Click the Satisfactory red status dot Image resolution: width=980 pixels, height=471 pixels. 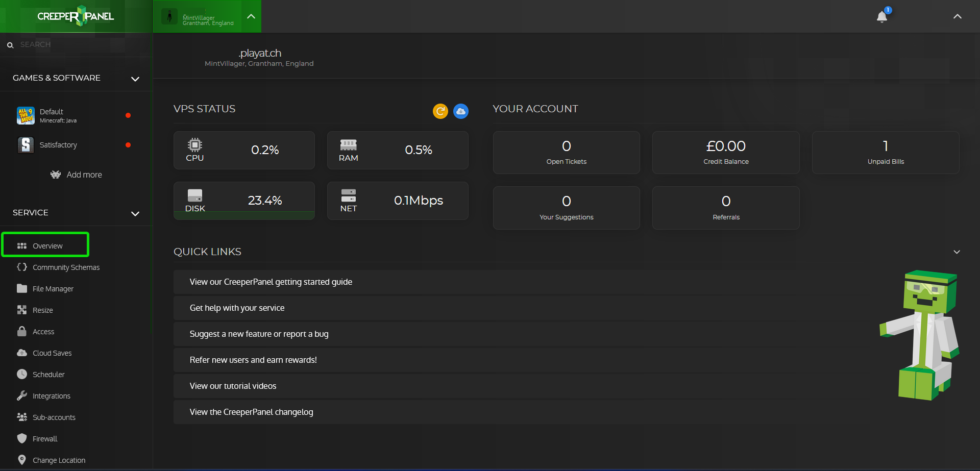click(128, 145)
